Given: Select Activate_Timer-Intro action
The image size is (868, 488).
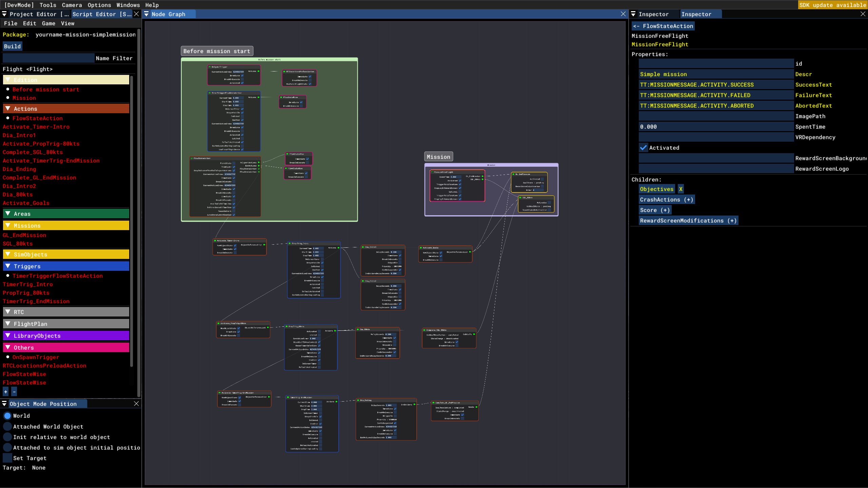Looking at the screenshot, I should pyautogui.click(x=36, y=127).
